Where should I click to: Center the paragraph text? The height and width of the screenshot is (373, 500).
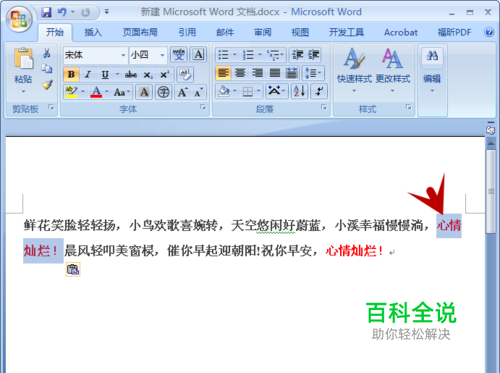[240, 73]
